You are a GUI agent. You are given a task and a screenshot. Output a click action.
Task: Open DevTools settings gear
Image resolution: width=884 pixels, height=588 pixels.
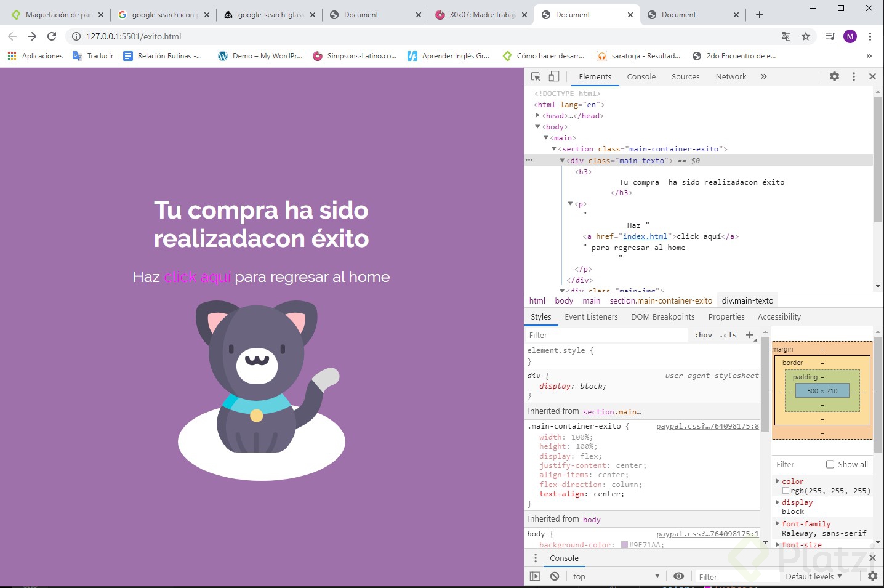click(834, 76)
